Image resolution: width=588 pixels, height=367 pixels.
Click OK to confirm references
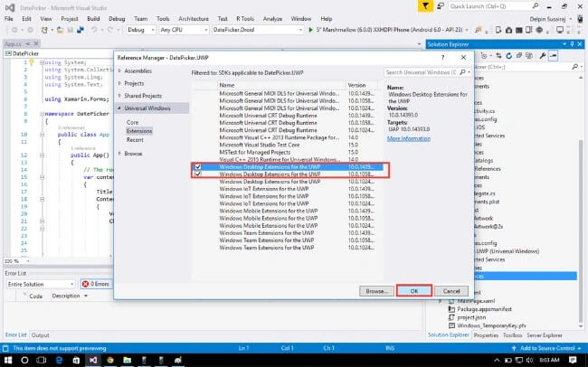(414, 291)
